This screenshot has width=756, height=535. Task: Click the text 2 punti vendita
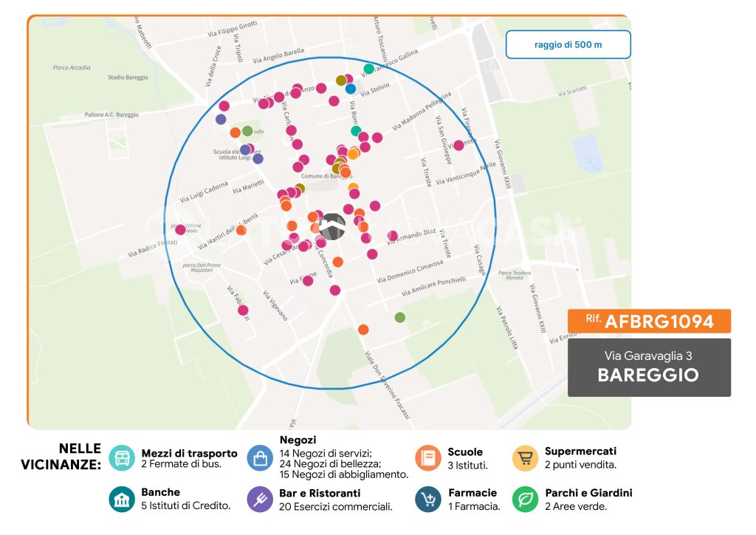580,465
